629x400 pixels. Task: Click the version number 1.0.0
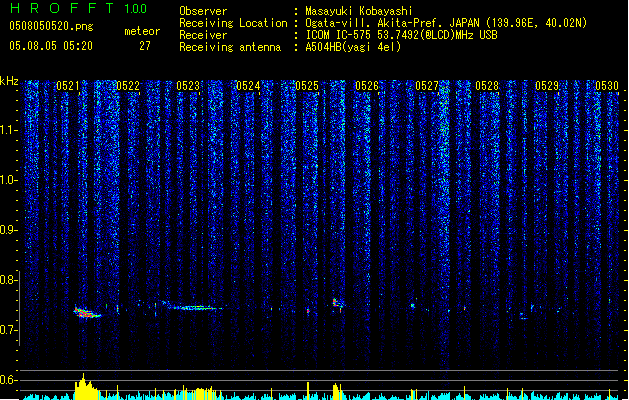pyautogui.click(x=135, y=8)
